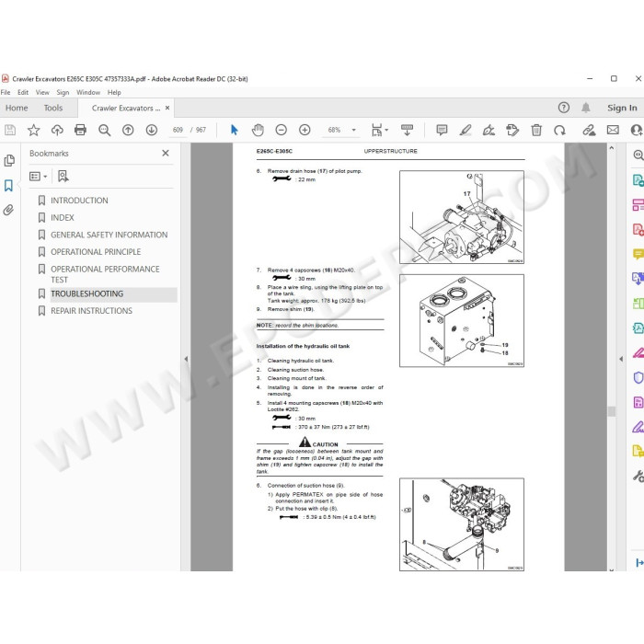
Task: Zoom in with the plus circle icon
Action: pyautogui.click(x=305, y=131)
